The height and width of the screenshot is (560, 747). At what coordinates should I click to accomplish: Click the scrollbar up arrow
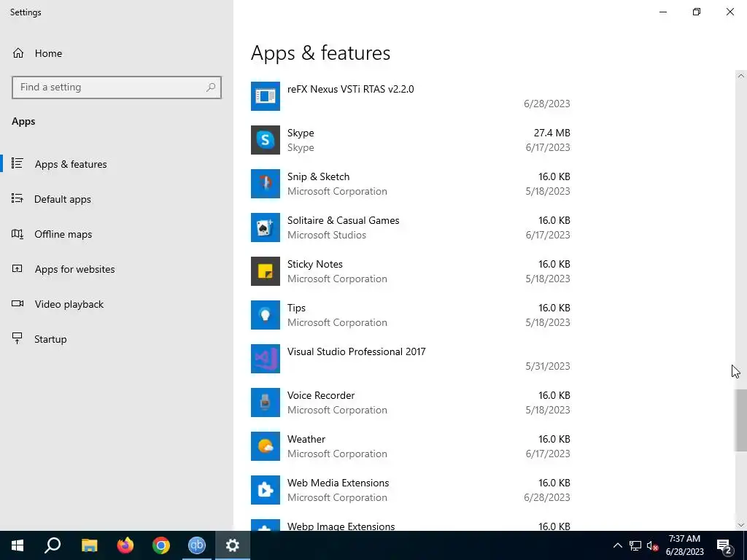point(740,76)
